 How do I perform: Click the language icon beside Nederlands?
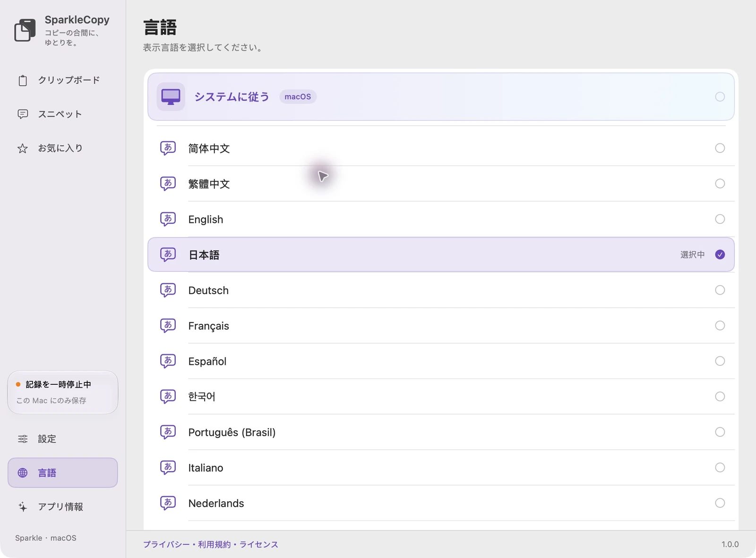(168, 503)
